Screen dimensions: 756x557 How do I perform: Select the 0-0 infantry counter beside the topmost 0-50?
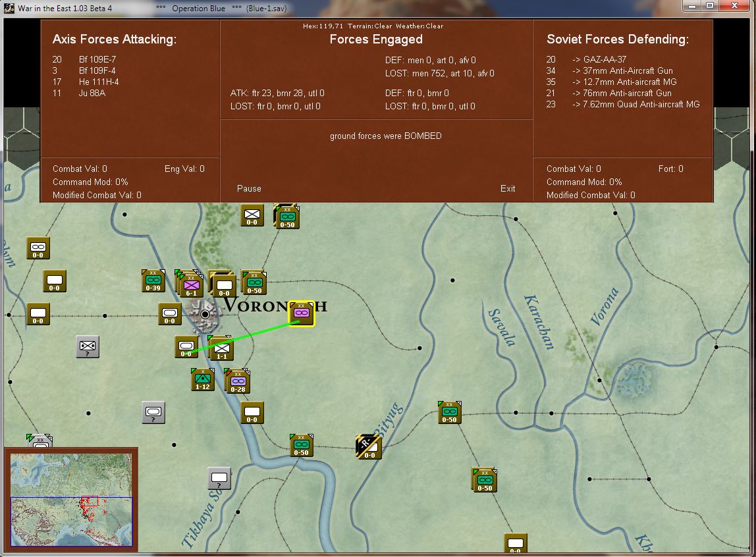(252, 215)
